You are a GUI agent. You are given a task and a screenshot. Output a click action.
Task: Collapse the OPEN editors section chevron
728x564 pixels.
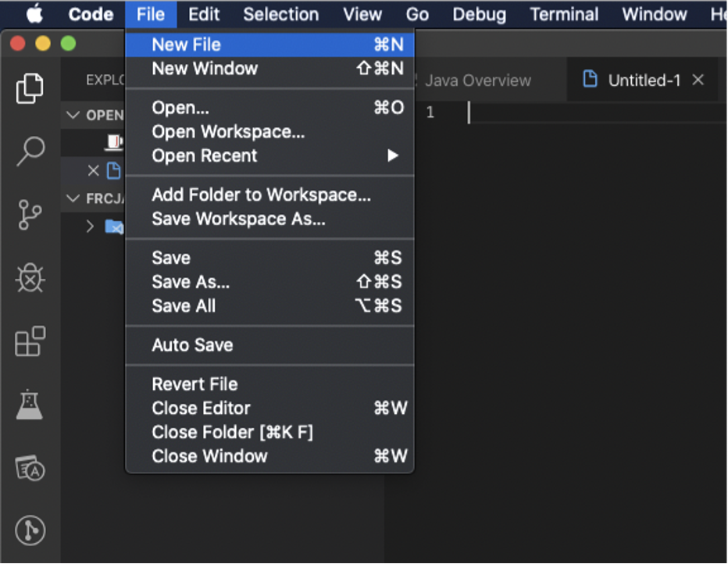click(73, 115)
